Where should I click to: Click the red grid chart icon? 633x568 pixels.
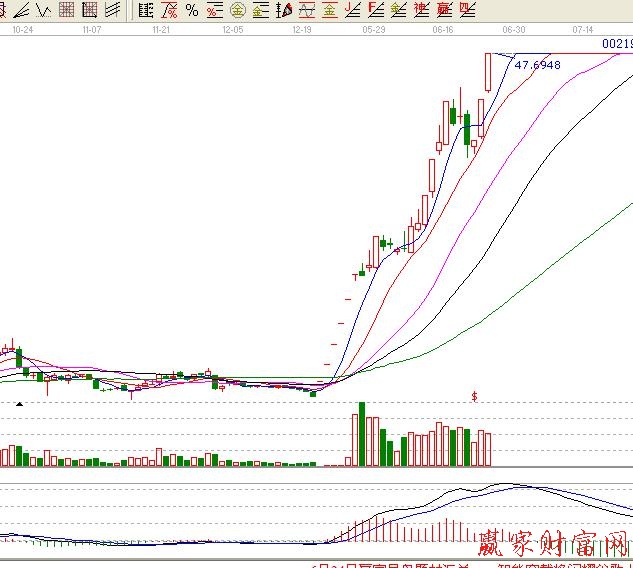[66, 11]
